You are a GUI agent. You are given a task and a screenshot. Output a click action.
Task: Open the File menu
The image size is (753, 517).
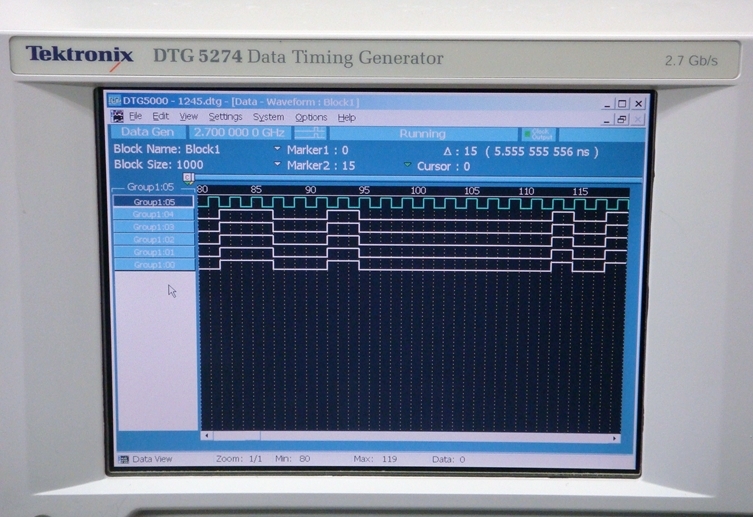(135, 116)
